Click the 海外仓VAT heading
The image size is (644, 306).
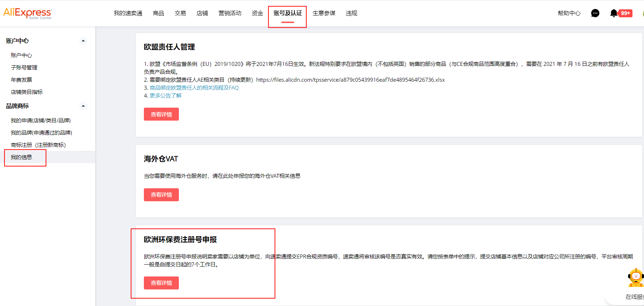[x=161, y=159]
